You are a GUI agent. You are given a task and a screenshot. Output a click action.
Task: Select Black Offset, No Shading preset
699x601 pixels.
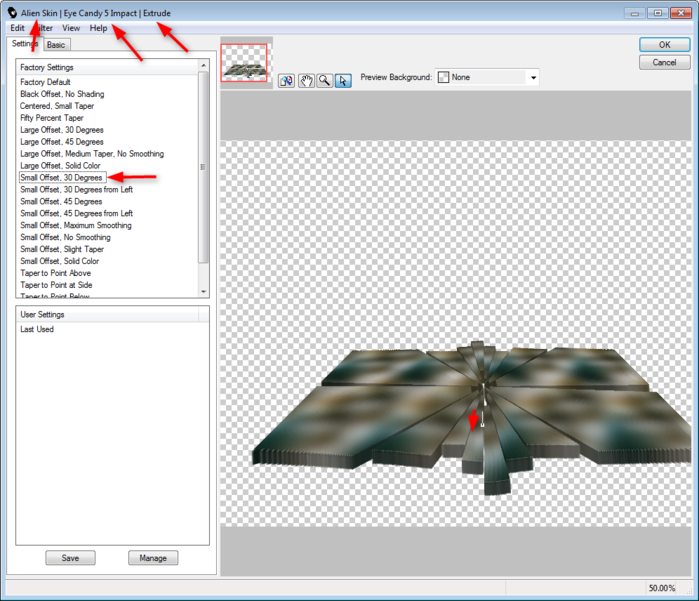pos(62,94)
